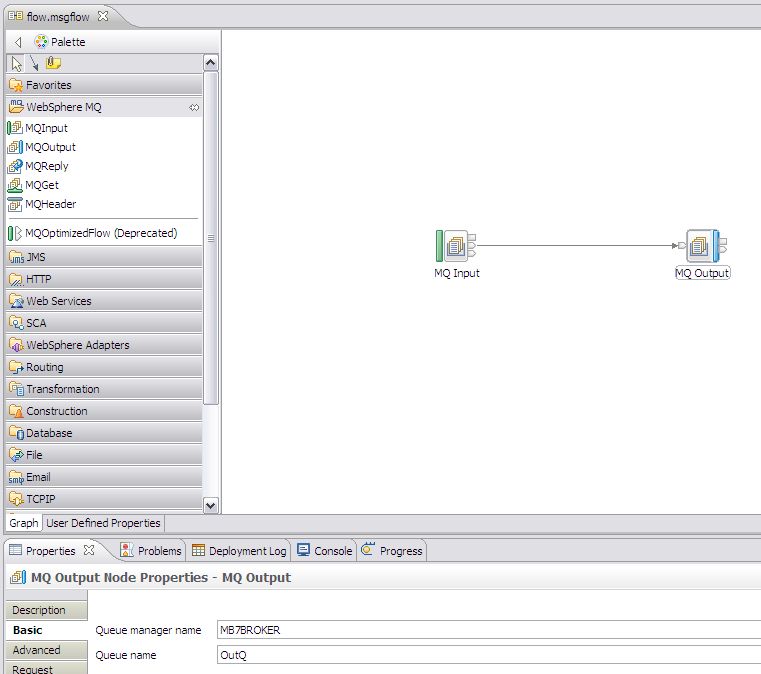The width and height of the screenshot is (761, 674).
Task: Expand the Database drawer
Action: coord(104,433)
